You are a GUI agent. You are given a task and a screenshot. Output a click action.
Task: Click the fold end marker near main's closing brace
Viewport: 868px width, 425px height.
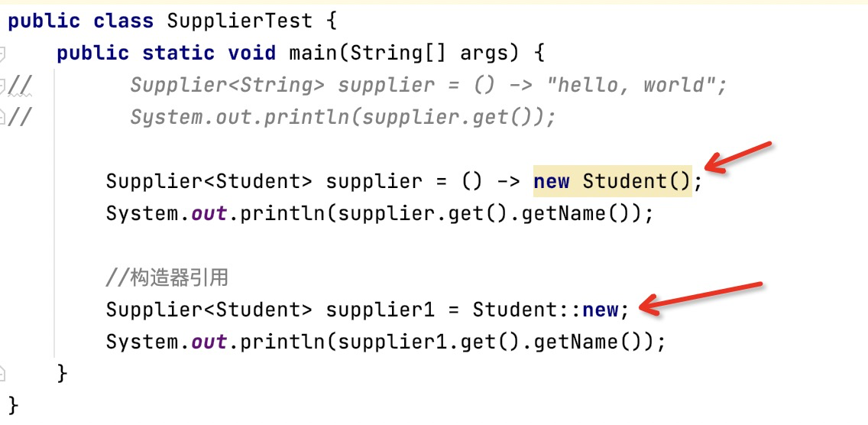click(3, 373)
